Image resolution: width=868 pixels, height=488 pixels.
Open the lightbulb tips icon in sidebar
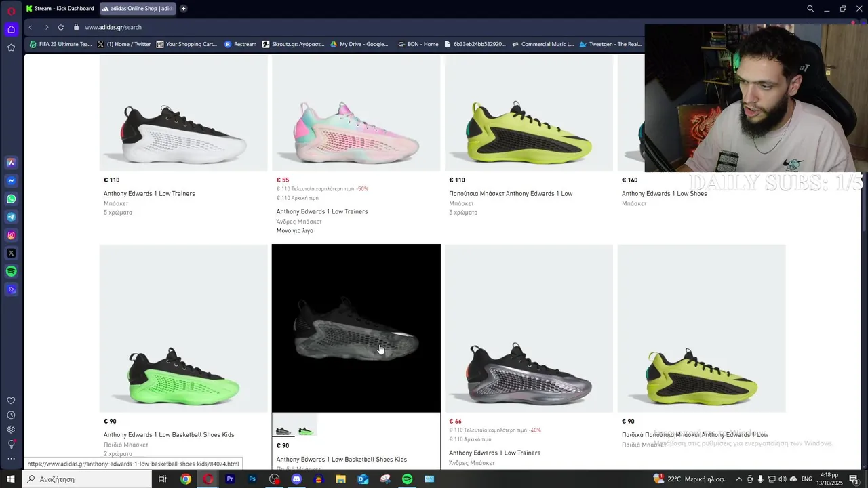[x=11, y=445]
